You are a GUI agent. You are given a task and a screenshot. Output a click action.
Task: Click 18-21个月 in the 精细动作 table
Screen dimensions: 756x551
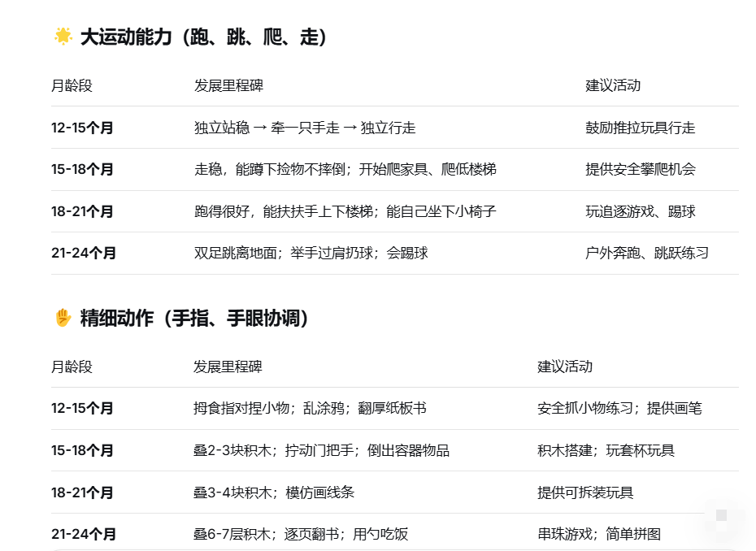tap(82, 492)
